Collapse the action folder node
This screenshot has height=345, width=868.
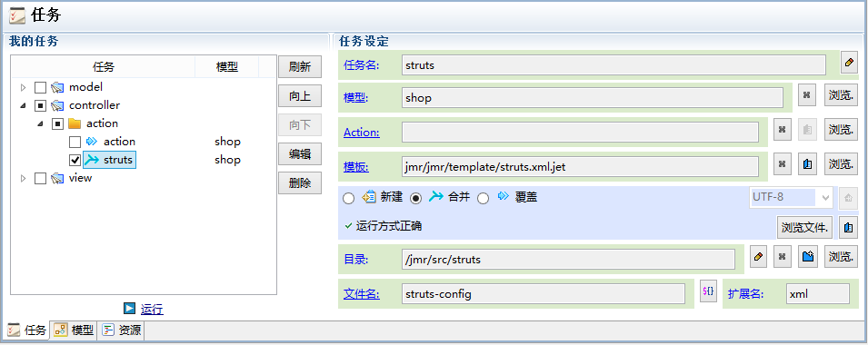[40, 123]
